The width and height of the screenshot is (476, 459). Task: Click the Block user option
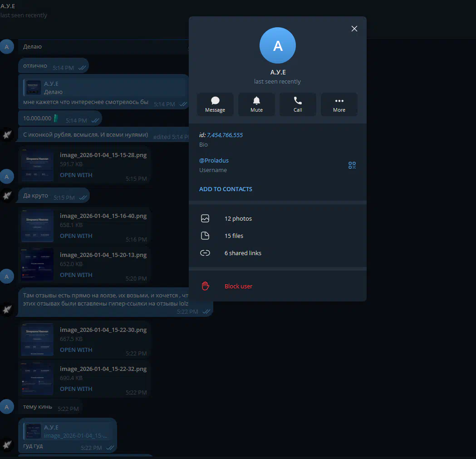click(x=238, y=286)
